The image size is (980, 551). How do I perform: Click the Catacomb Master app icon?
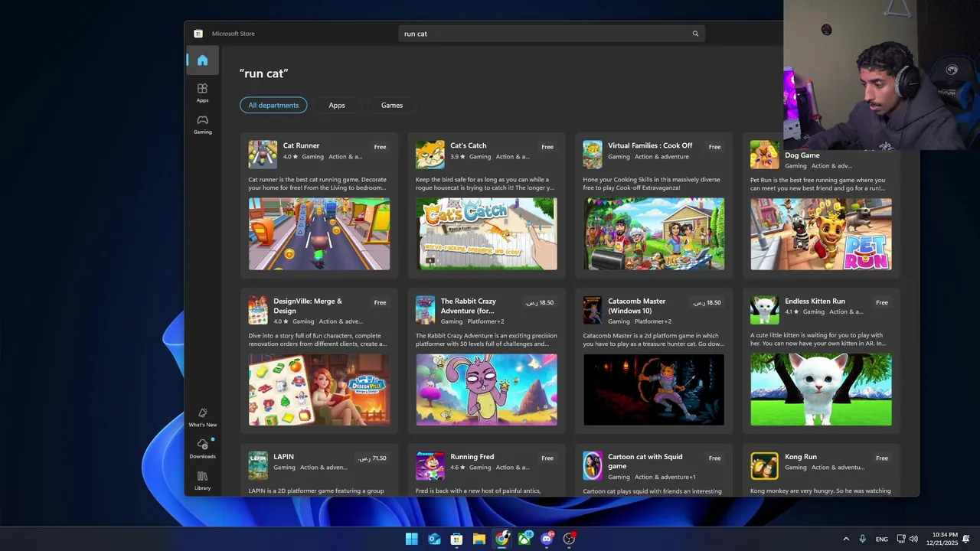click(593, 310)
